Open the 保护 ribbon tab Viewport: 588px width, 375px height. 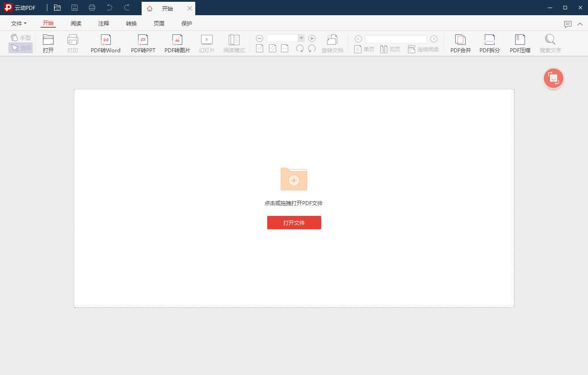[187, 23]
